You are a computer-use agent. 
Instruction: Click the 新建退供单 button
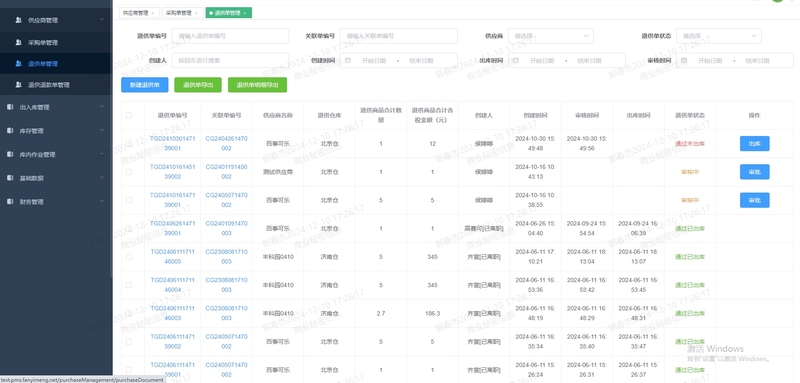coord(144,85)
